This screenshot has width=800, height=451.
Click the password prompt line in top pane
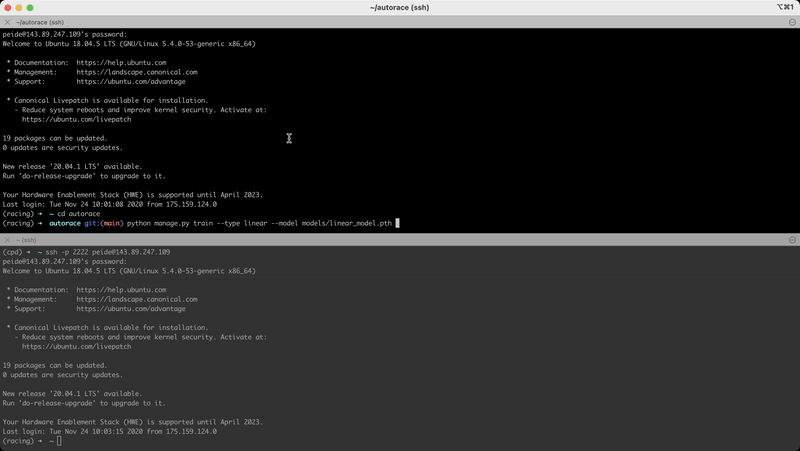65,34
